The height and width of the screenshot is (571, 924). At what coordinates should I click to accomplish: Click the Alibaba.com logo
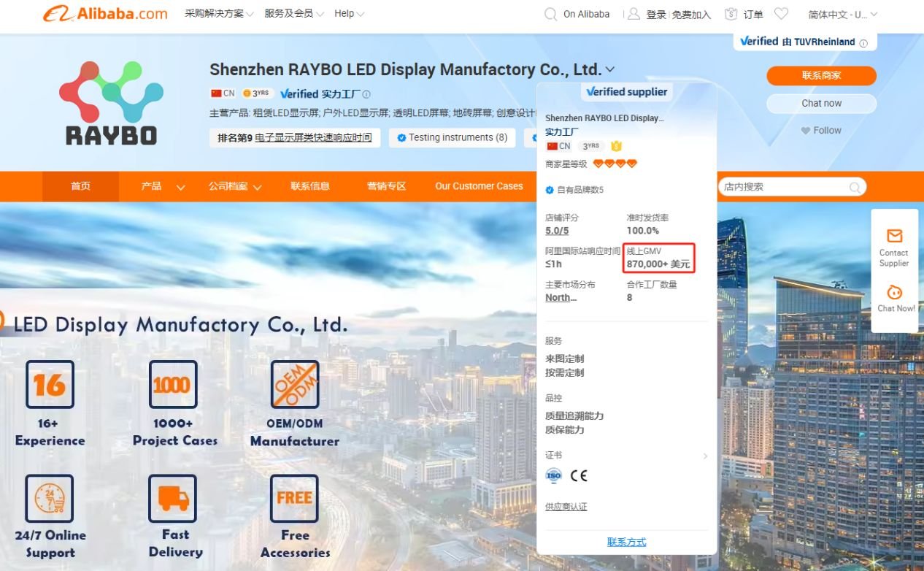(104, 13)
